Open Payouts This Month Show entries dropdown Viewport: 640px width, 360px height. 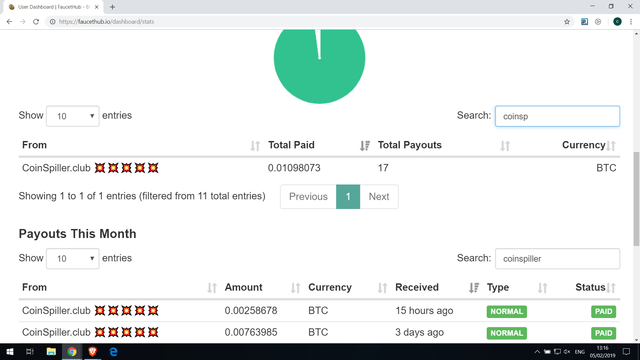[73, 259]
